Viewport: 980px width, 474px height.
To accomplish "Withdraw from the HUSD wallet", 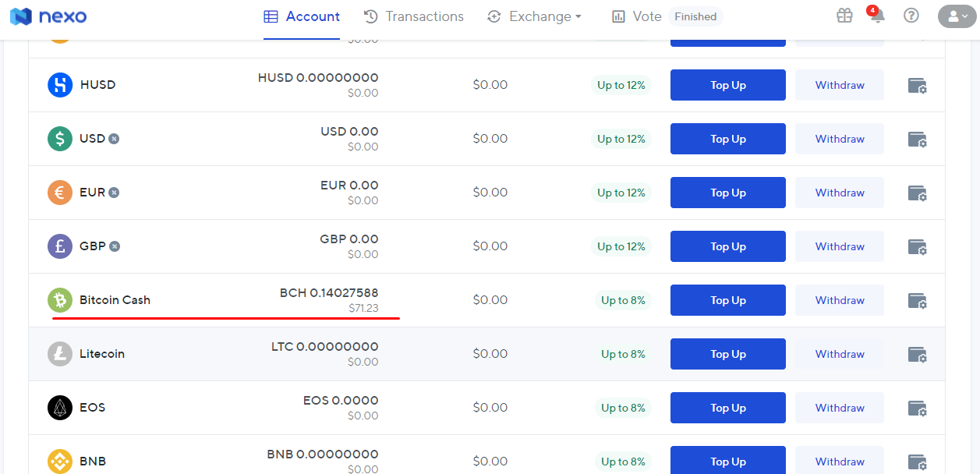I will pos(840,85).
